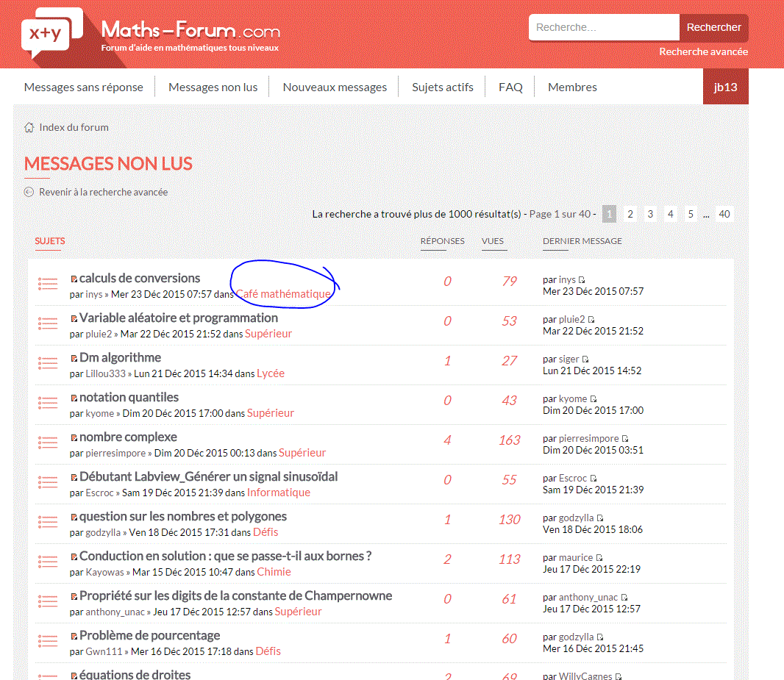Click last post icon next to Escroc

tap(594, 479)
